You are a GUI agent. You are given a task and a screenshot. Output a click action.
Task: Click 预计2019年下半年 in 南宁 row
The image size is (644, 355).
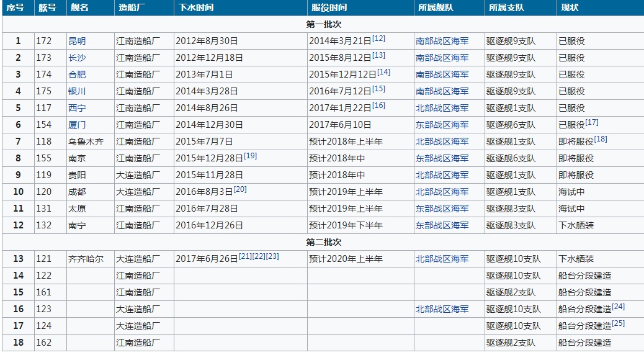pos(346,225)
